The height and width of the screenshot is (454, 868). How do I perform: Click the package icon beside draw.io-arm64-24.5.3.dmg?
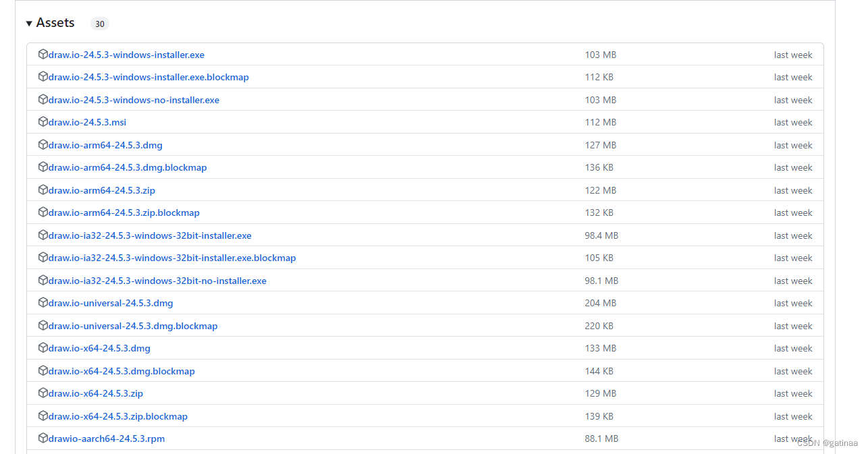[43, 145]
